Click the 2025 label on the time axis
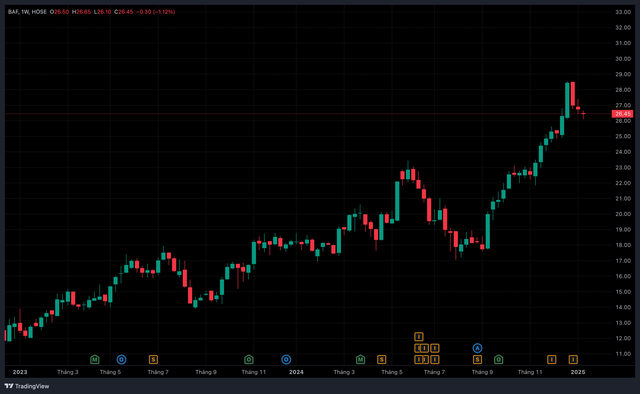640x394 pixels. [578, 372]
